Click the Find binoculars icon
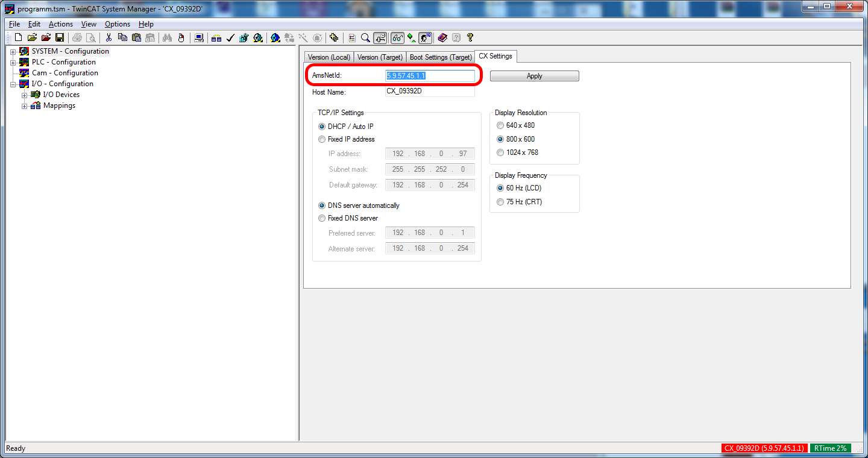The width and height of the screenshot is (868, 458). pos(168,37)
